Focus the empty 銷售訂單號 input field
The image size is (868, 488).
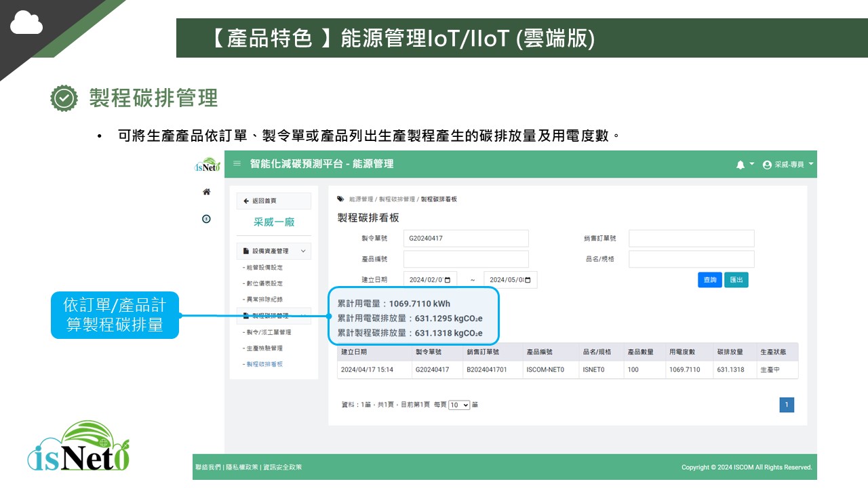[x=691, y=239]
